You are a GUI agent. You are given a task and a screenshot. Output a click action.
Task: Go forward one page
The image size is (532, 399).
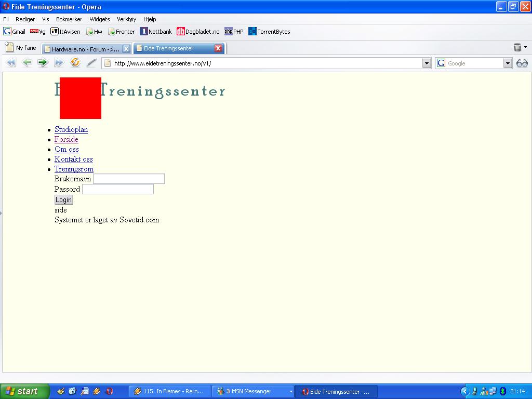[43, 63]
